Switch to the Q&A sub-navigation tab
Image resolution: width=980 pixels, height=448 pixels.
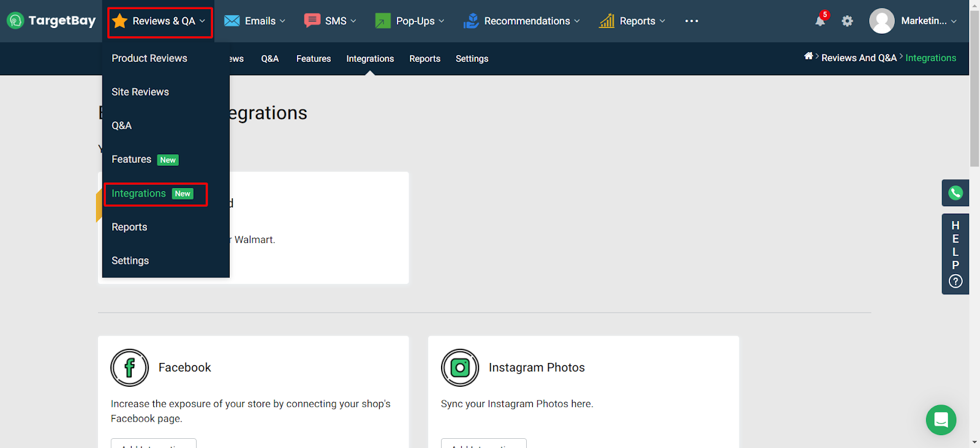(270, 59)
